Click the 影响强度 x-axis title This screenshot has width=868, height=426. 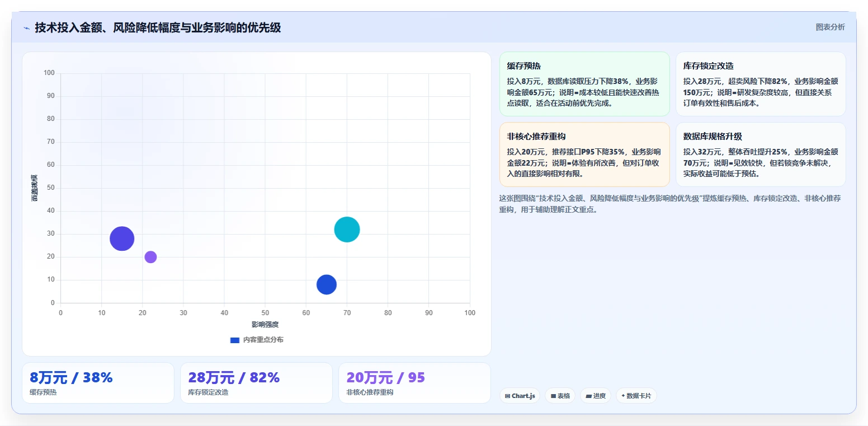pos(265,325)
